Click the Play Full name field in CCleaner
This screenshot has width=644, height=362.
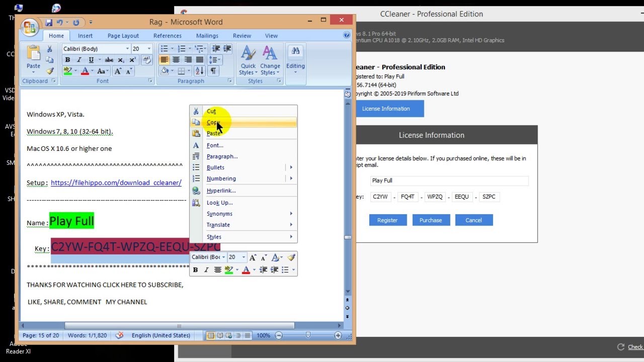[x=449, y=180]
